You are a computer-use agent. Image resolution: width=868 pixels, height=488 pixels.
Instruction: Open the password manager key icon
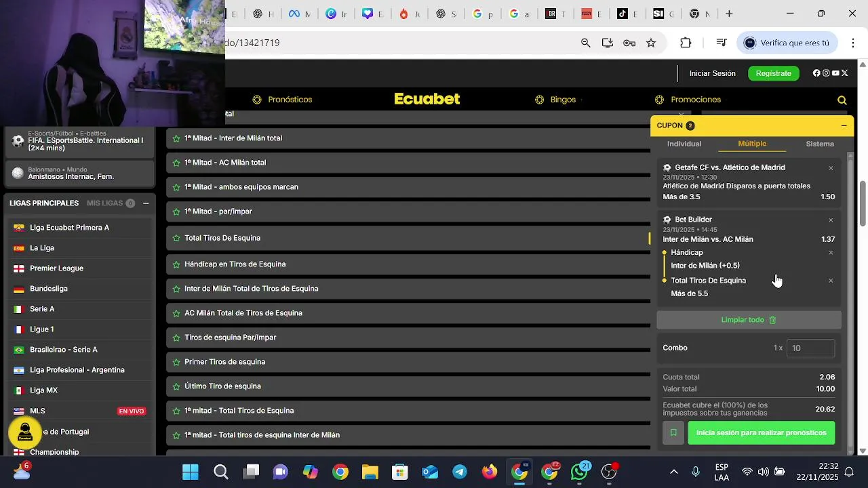629,43
